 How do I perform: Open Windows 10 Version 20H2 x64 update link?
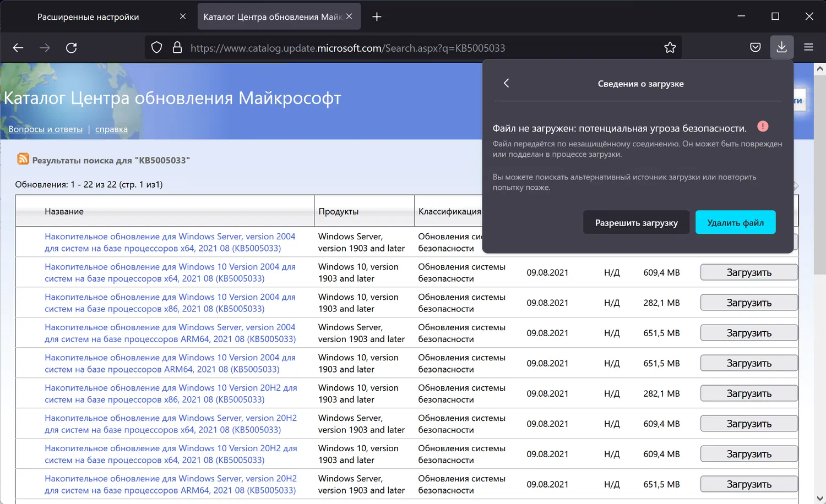[x=171, y=454]
